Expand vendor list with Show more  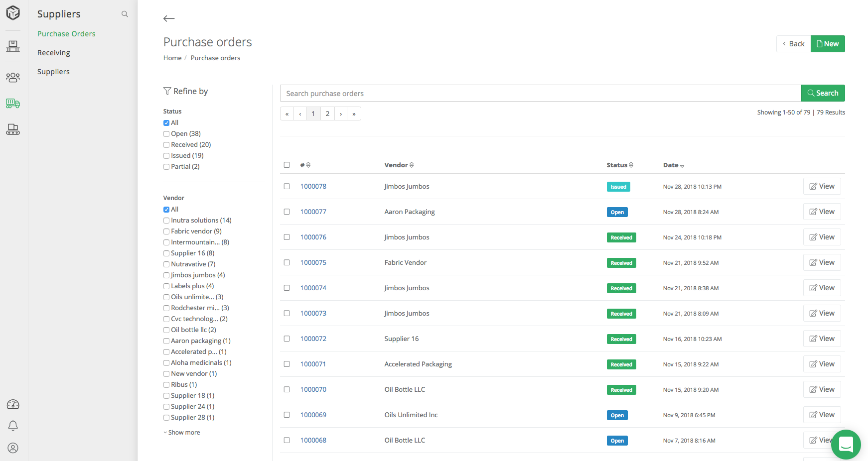point(182,432)
